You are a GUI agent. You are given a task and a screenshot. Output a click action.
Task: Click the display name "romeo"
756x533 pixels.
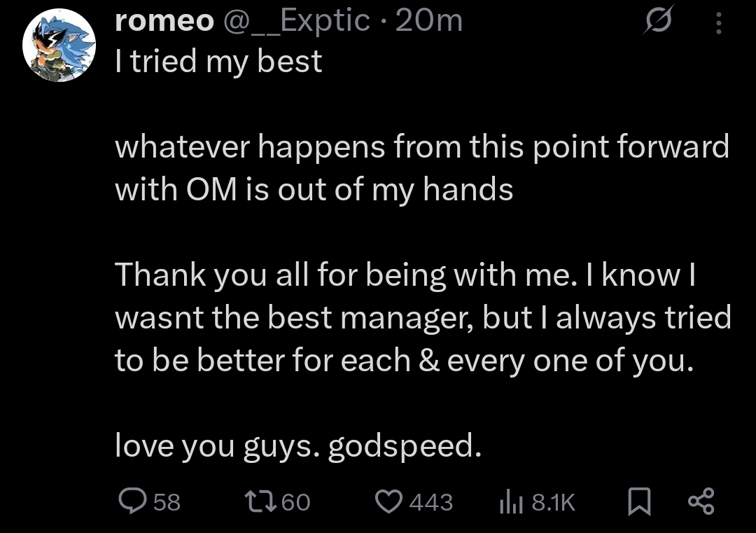[164, 22]
